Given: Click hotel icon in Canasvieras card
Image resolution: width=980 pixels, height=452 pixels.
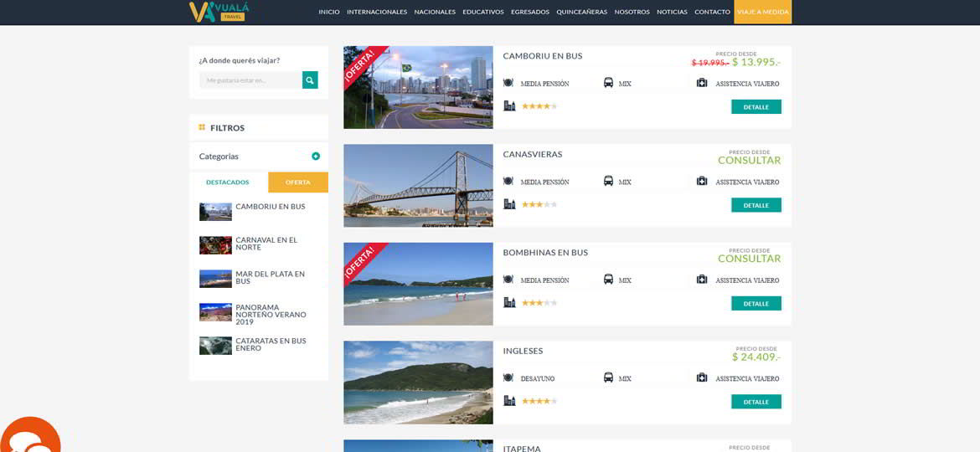Looking at the screenshot, I should click(509, 204).
